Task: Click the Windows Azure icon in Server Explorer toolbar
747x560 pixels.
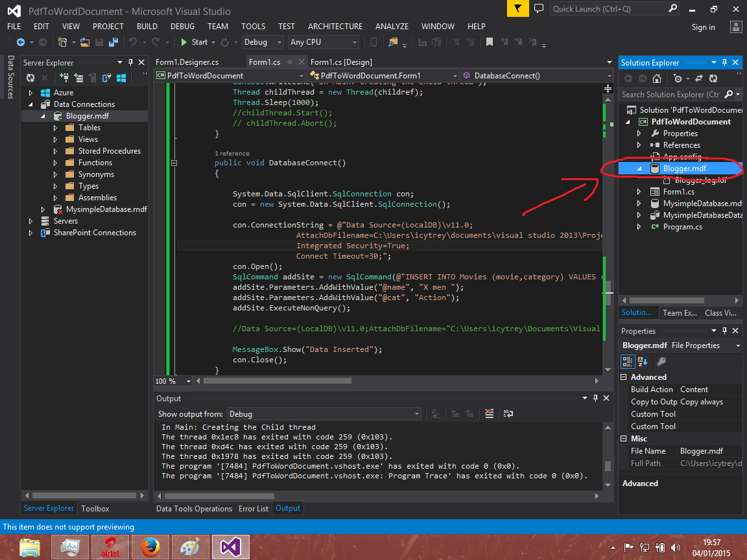Action: click(121, 78)
